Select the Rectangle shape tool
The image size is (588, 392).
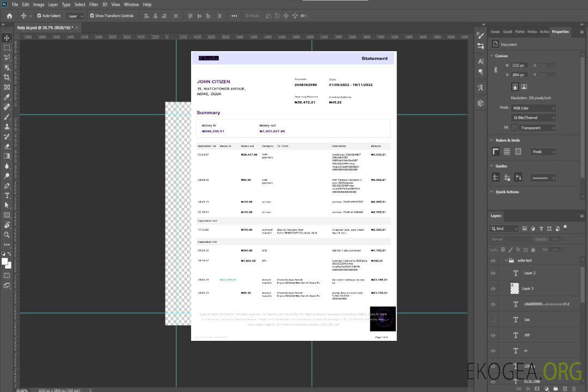tap(7, 215)
